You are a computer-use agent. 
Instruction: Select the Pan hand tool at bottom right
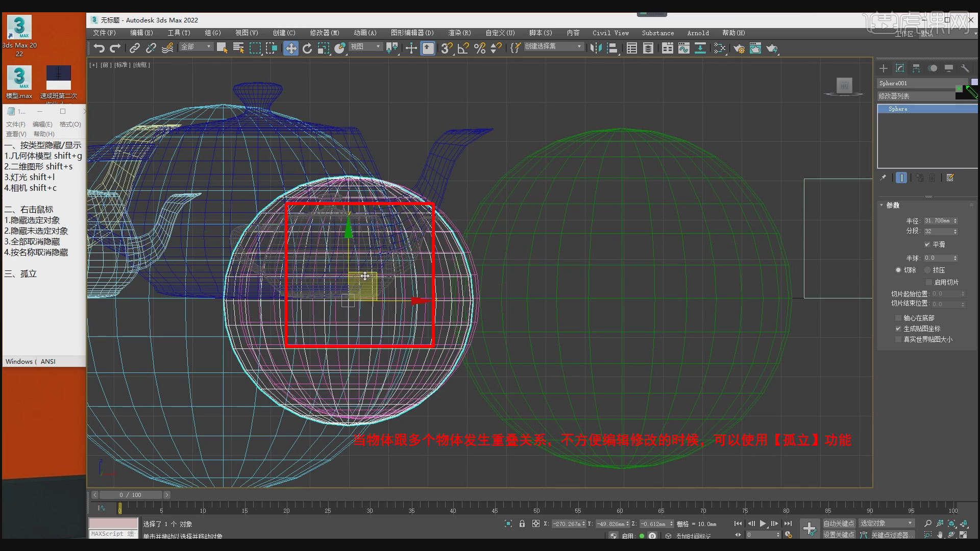tap(940, 535)
